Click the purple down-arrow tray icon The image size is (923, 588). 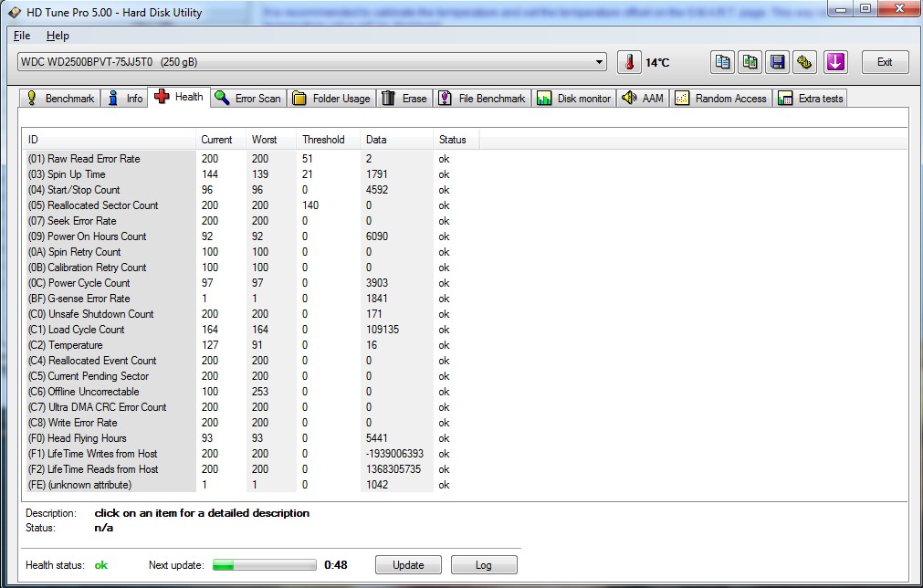pos(835,62)
